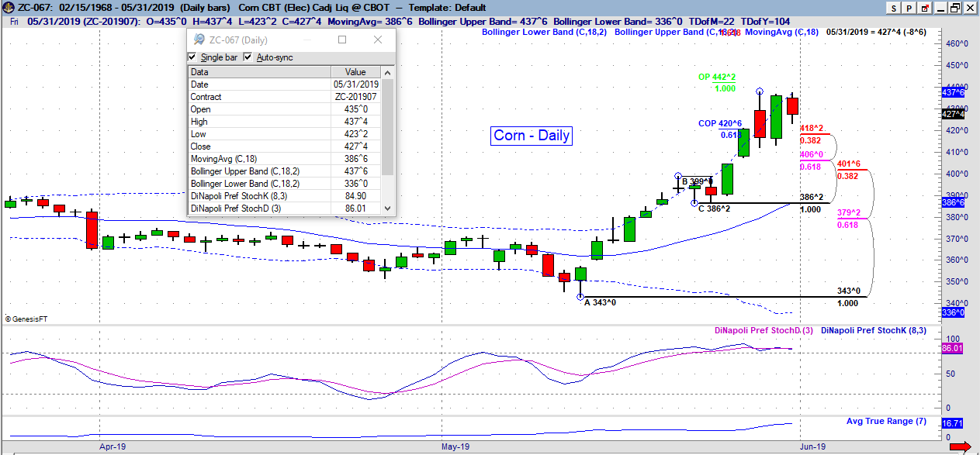
Task: Select the Close row in data table
Action: 284,146
